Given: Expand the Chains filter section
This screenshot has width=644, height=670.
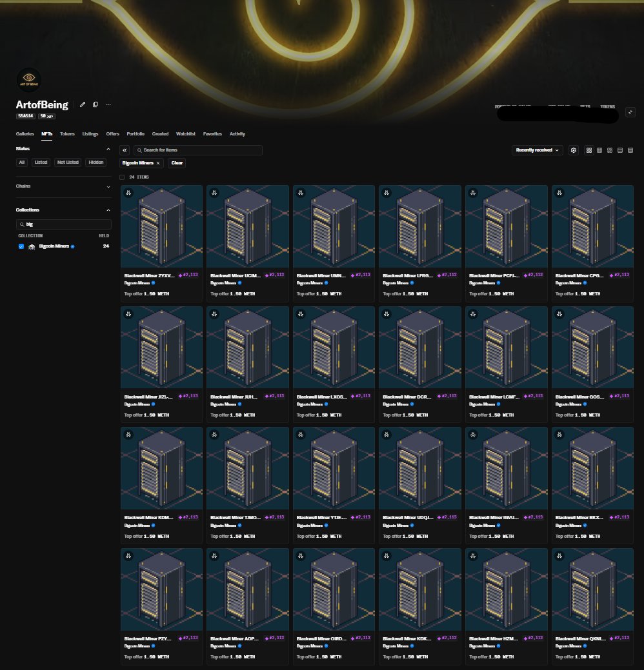Looking at the screenshot, I should pos(108,187).
